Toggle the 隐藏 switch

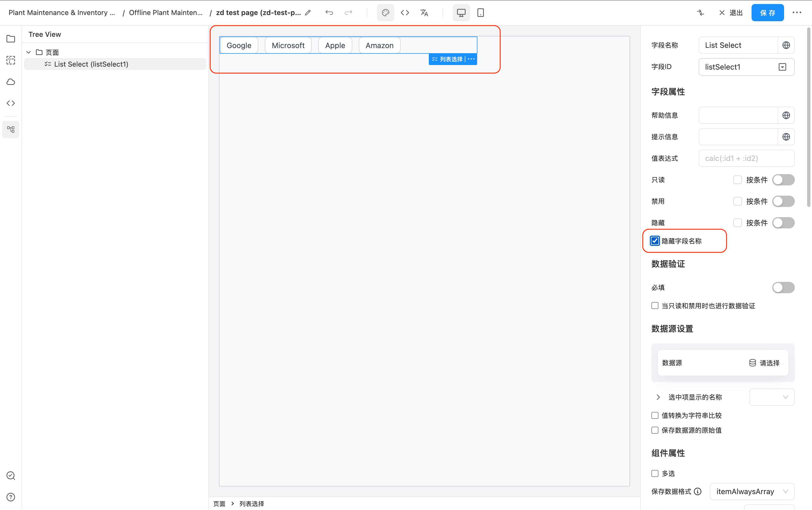click(x=783, y=222)
